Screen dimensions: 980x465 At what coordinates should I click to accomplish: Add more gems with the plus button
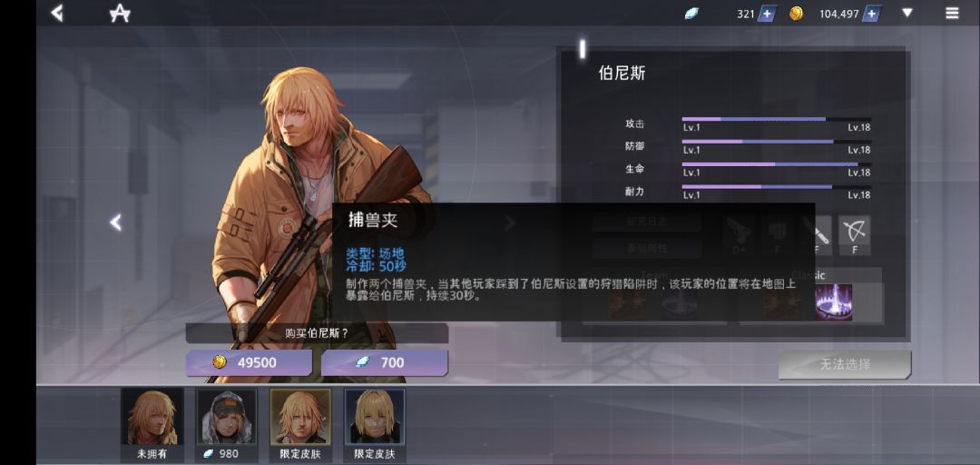pyautogui.click(x=767, y=14)
